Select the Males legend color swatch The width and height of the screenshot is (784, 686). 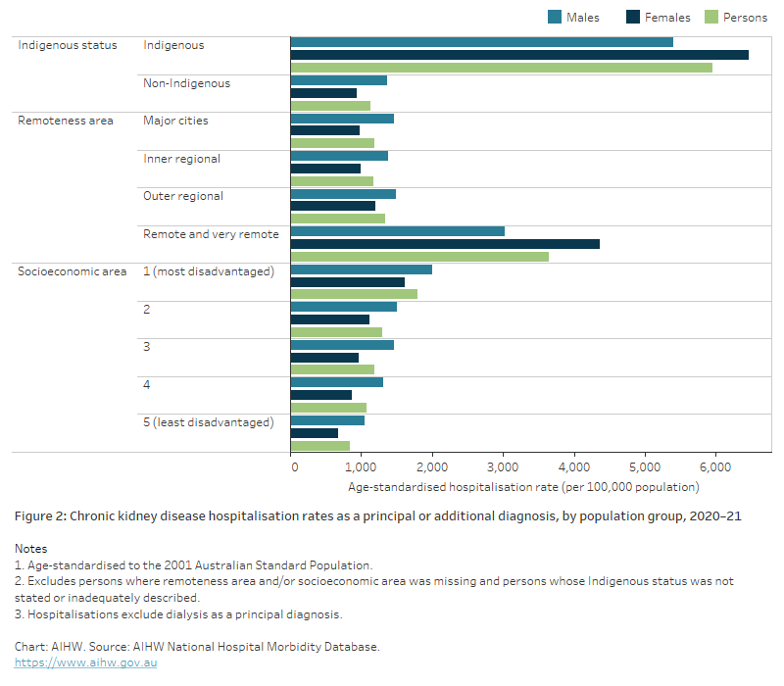554,17
